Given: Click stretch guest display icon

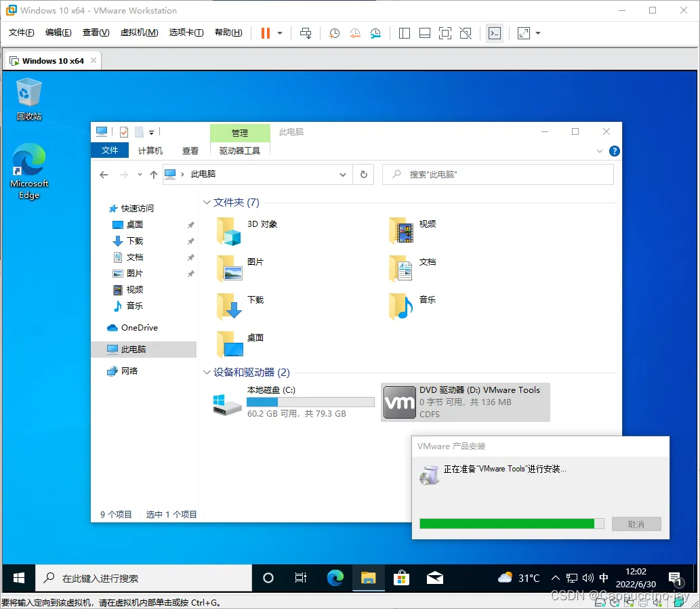Looking at the screenshot, I should point(524,33).
